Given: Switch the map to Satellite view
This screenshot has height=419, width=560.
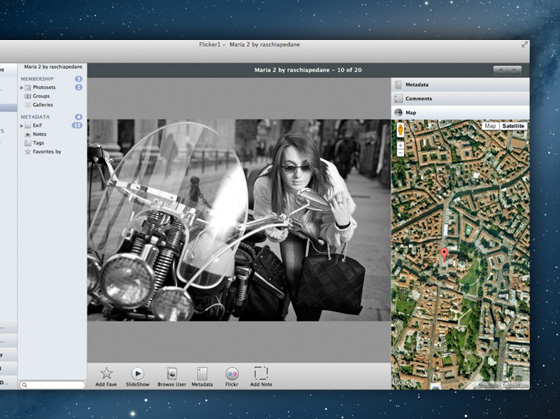Looking at the screenshot, I should pyautogui.click(x=513, y=126).
